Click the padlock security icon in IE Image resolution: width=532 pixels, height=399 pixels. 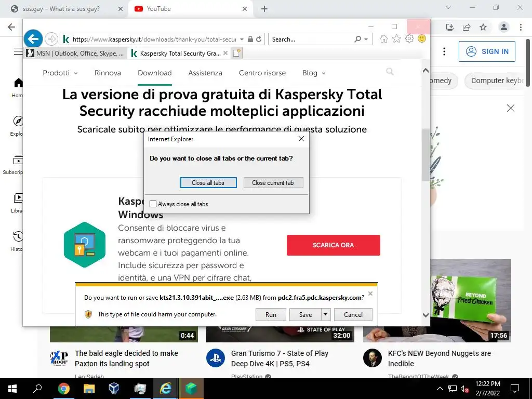coord(250,39)
